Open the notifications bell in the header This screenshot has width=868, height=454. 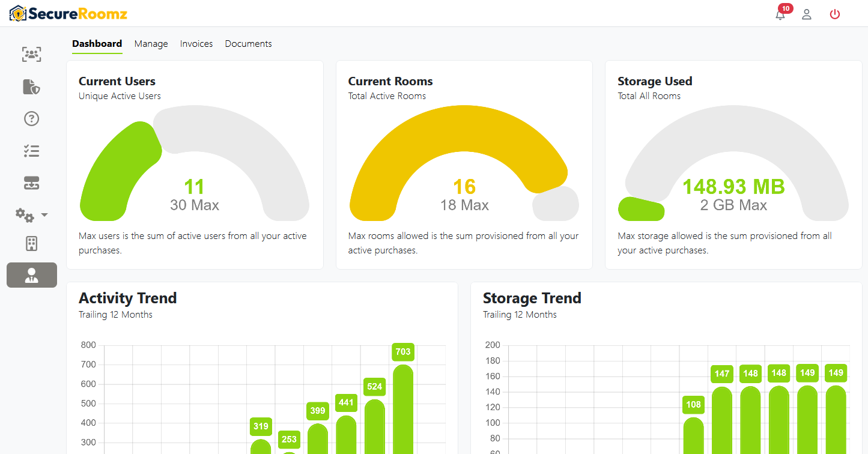pos(780,14)
